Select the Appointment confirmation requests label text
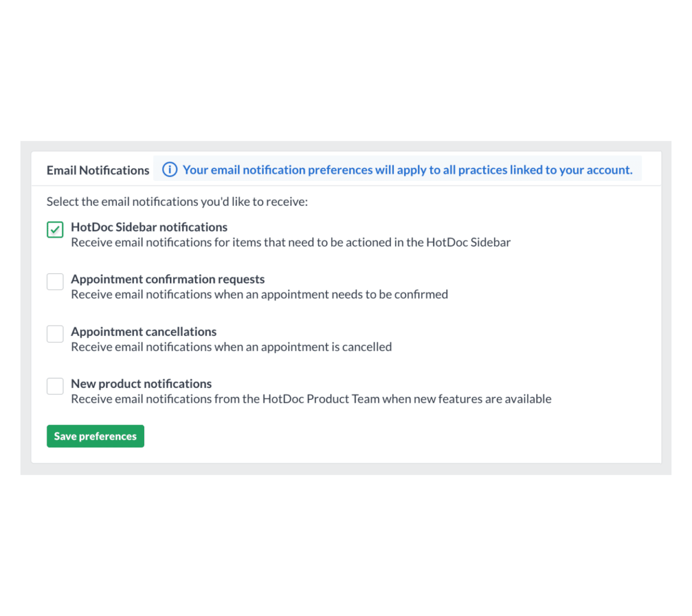 click(x=167, y=279)
